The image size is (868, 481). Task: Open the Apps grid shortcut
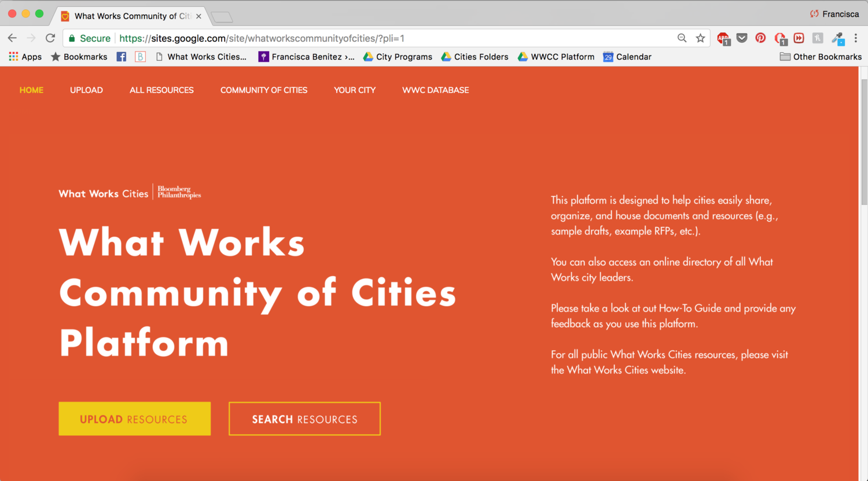[x=25, y=57]
